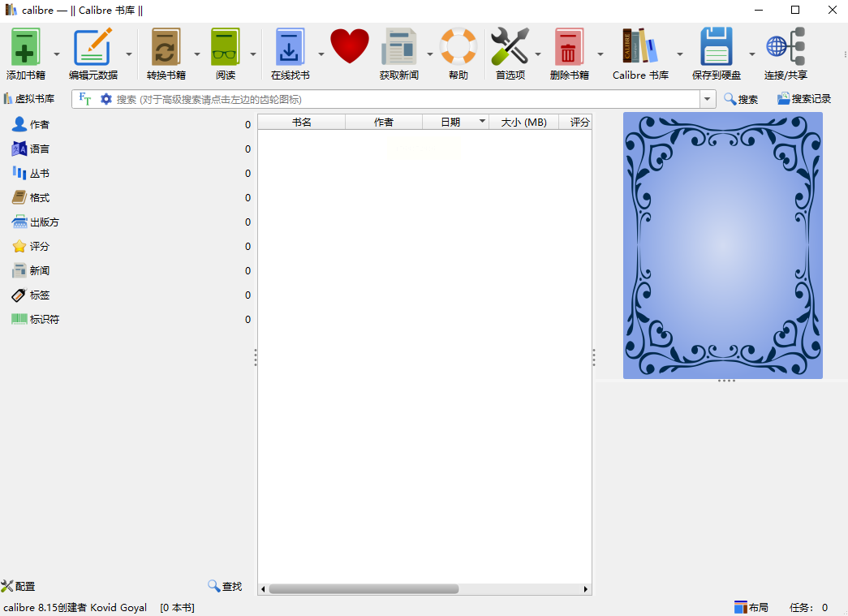Open 编辑元数据 (Edit metadata) tool

tap(93, 48)
